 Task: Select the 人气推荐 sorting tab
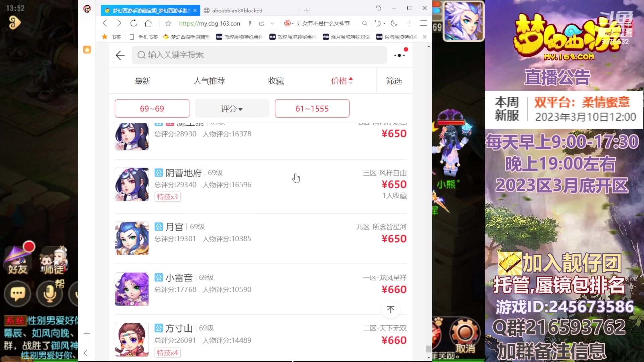[x=209, y=81]
